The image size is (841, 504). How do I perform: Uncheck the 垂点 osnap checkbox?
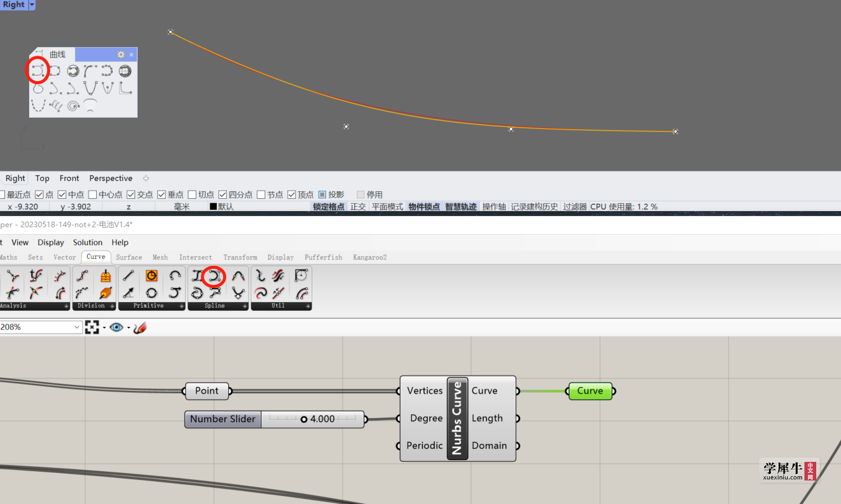click(x=162, y=194)
